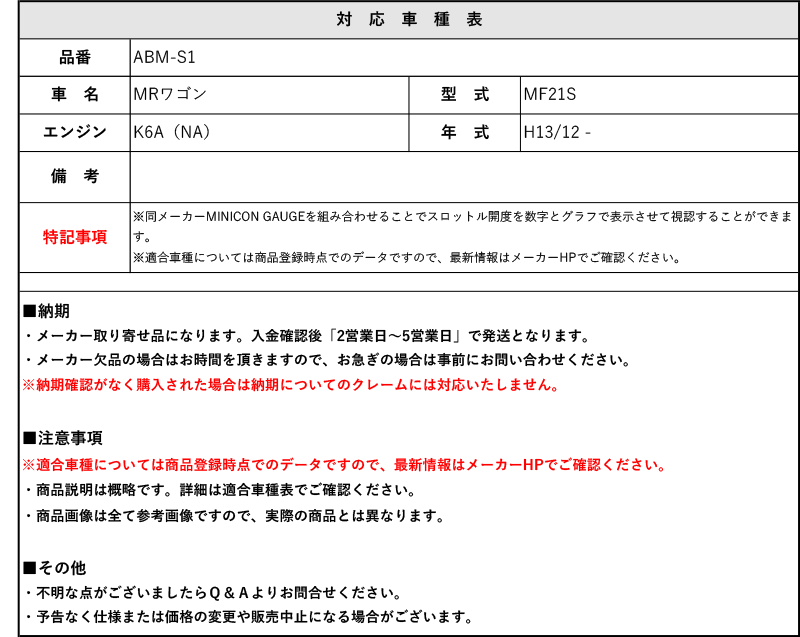Image resolution: width=800 pixels, height=637 pixels.
Task: Click the table title 対応車種表
Action: pos(409,19)
